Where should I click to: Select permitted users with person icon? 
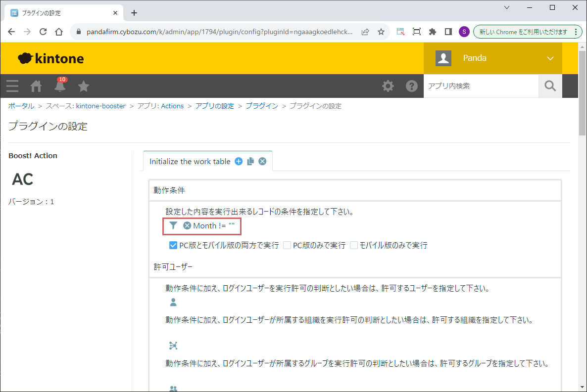tap(173, 303)
